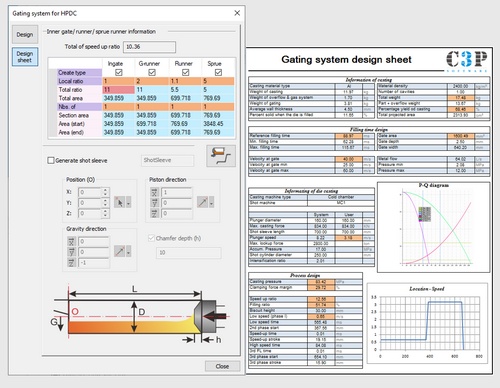Image resolution: width=500 pixels, height=388 pixels.
Task: Click the Gravity direction vector arrow icon
Action: point(119,251)
